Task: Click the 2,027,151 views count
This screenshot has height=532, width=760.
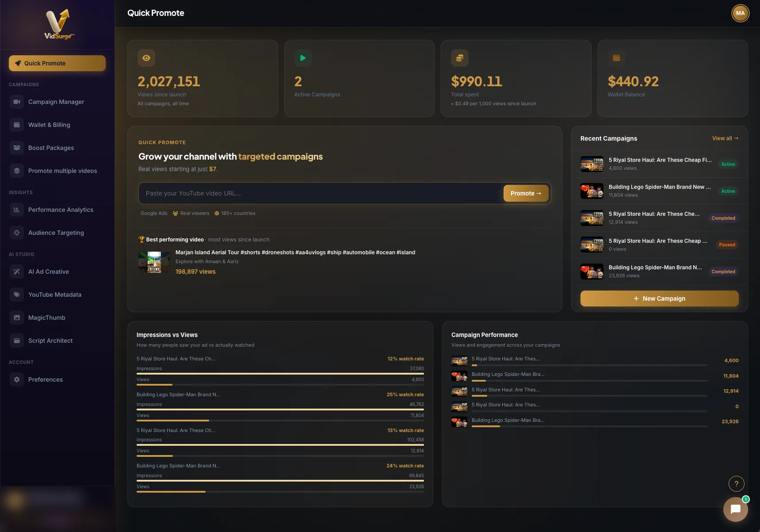Action: (x=169, y=81)
